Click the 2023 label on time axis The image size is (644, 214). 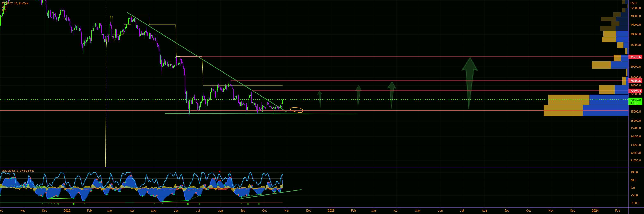[x=331, y=211]
